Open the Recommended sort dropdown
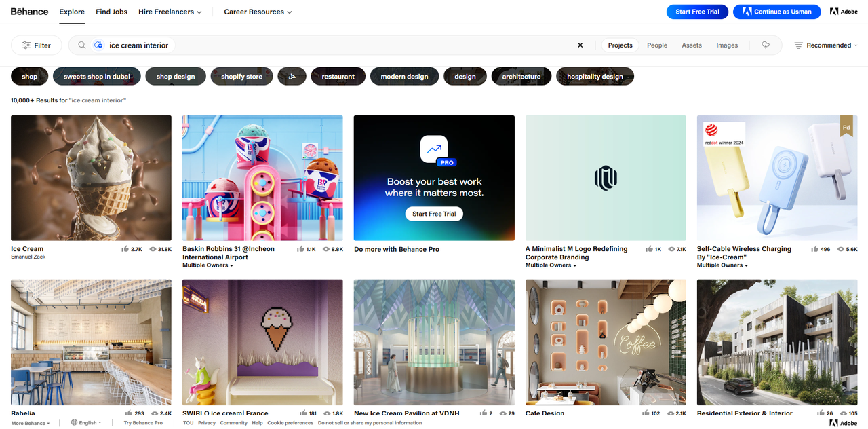 (826, 45)
